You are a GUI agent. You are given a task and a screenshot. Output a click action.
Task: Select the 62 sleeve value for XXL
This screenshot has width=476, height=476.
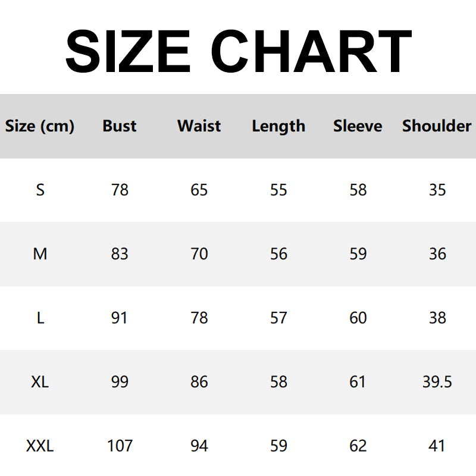358,446
